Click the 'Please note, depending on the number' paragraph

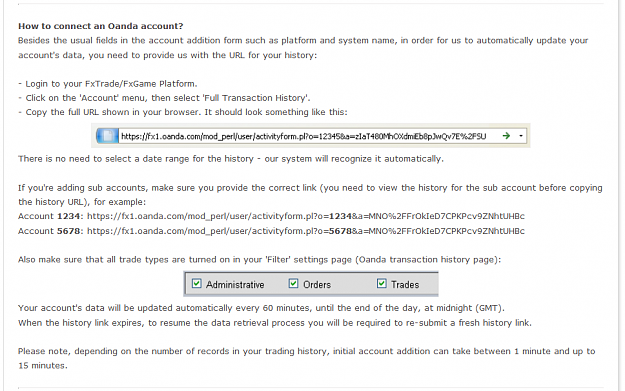point(307,358)
